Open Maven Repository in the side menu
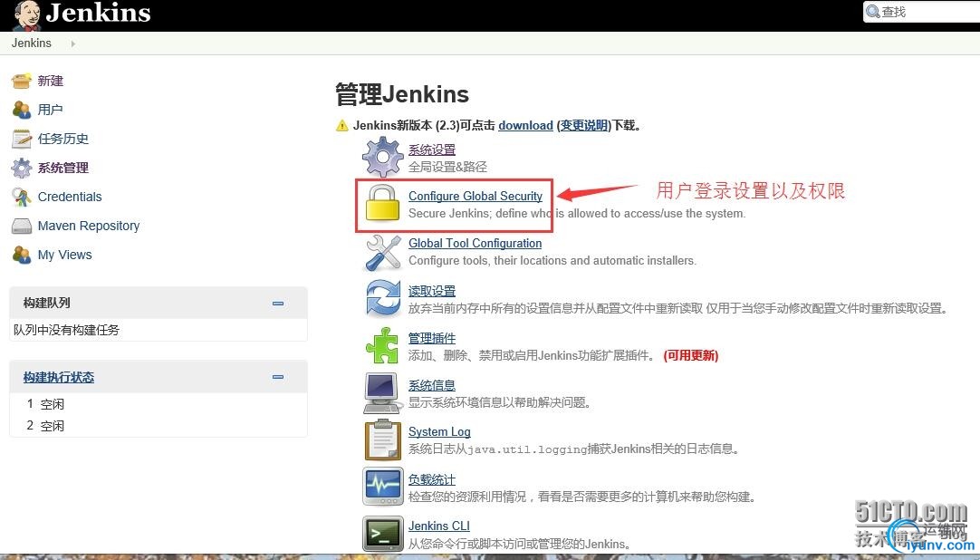This screenshot has height=560, width=980. 89,226
